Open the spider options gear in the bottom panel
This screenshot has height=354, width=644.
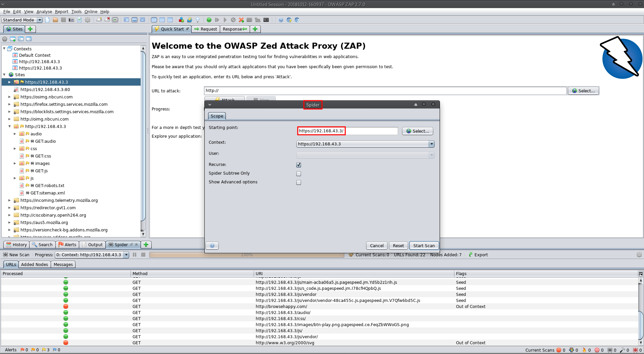coord(639,255)
